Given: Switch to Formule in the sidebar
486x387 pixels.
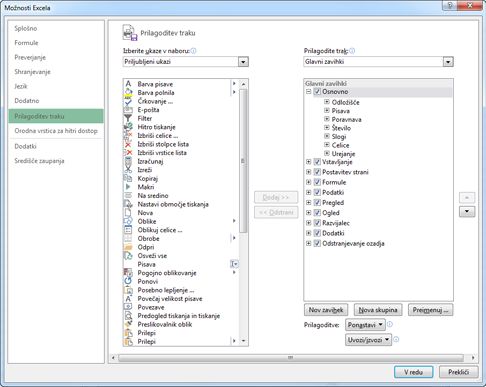Looking at the screenshot, I should 26,43.
